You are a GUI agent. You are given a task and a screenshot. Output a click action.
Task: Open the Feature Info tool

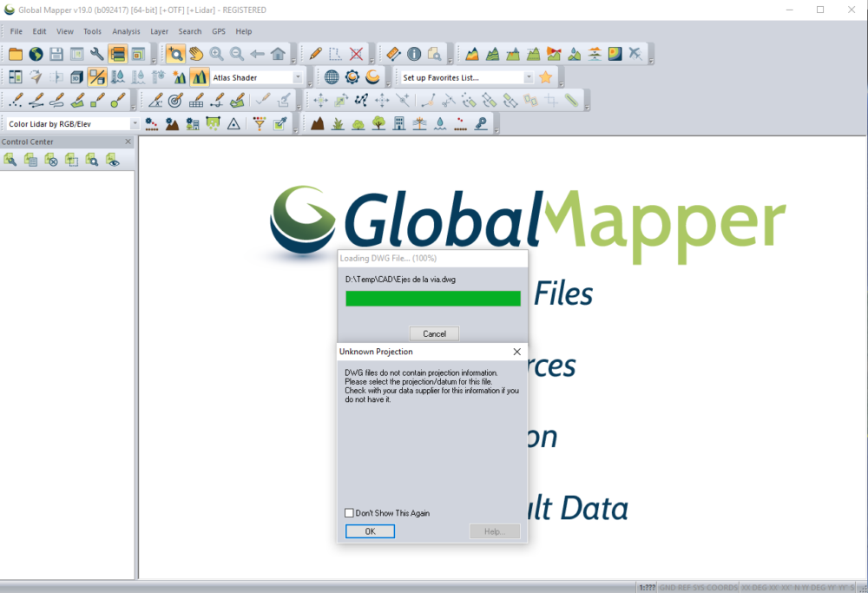click(x=413, y=53)
